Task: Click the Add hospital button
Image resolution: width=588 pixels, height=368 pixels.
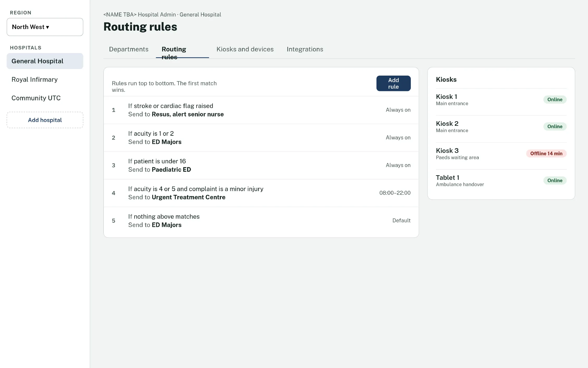Action: [x=45, y=120]
